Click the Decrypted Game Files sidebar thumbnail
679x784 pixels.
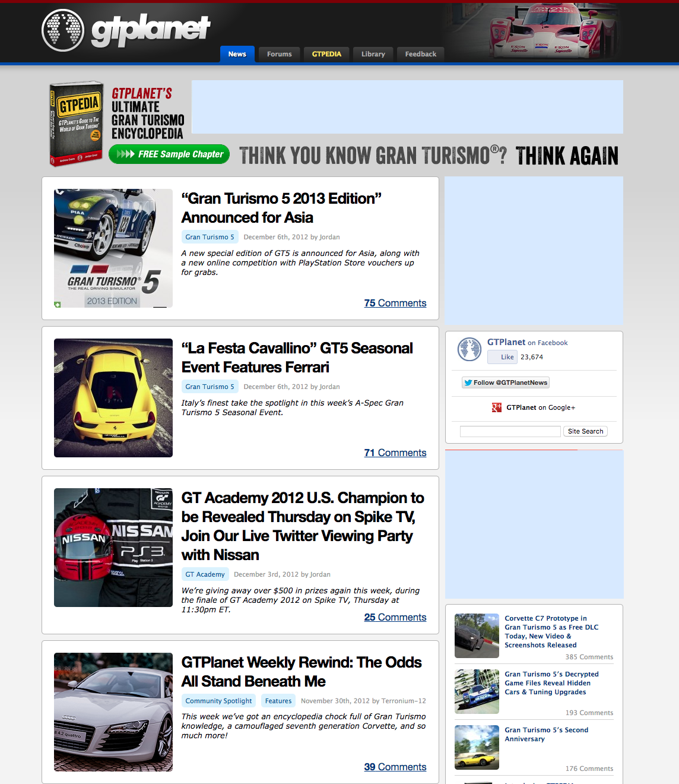[x=477, y=691]
